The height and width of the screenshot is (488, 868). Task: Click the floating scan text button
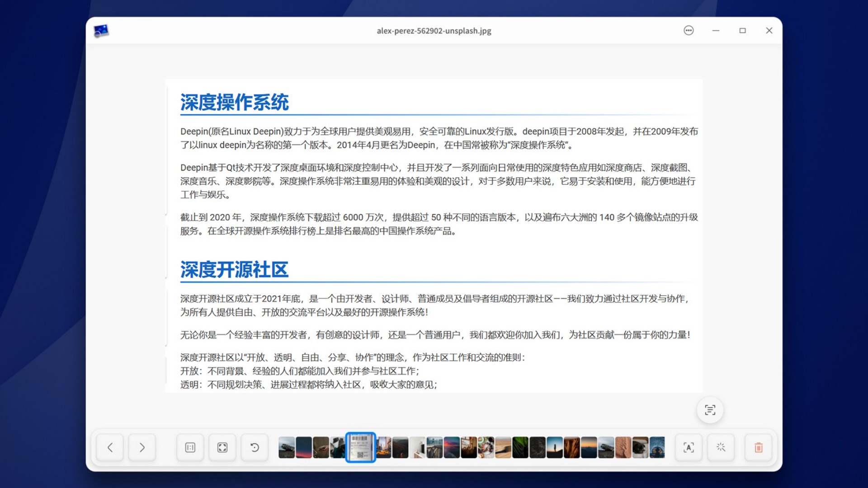710,410
